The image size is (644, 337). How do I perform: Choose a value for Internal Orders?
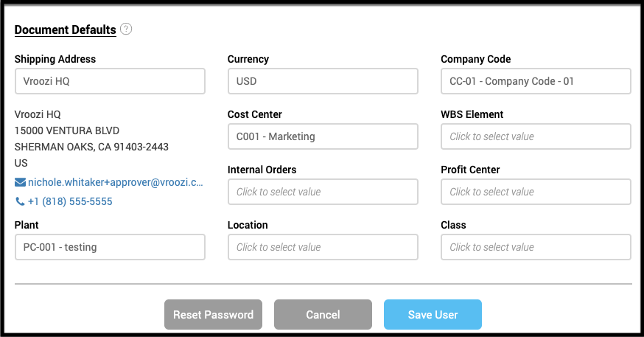323,192
